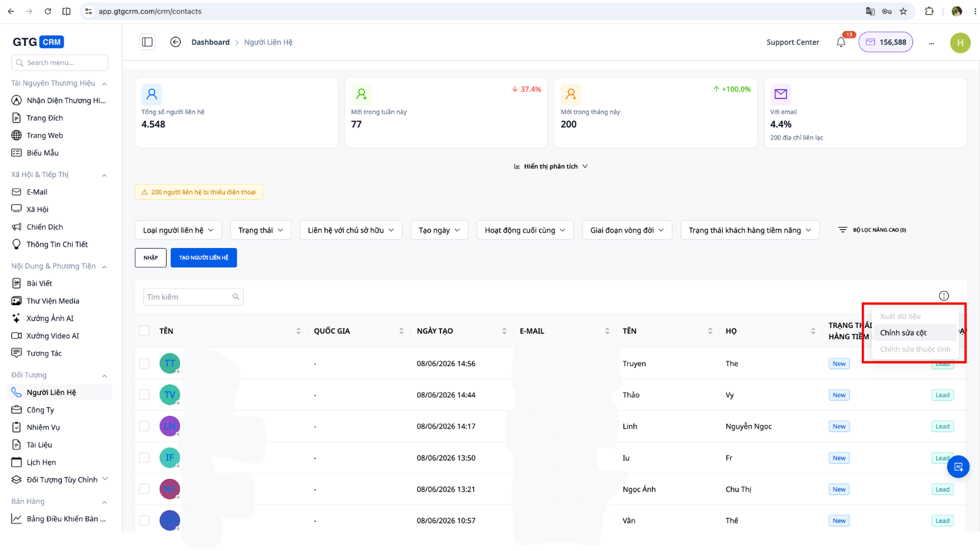The width and height of the screenshot is (980, 551).
Task: Check the row checkbox for Linh Nguyễn Ngọc
Action: point(145,426)
